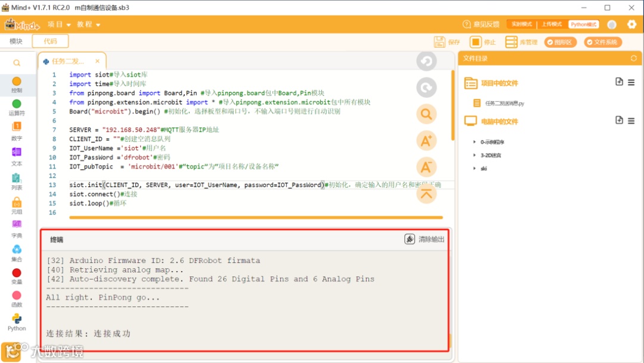This screenshot has height=363, width=644.
Task: Select the 控制 category
Action: (x=17, y=85)
